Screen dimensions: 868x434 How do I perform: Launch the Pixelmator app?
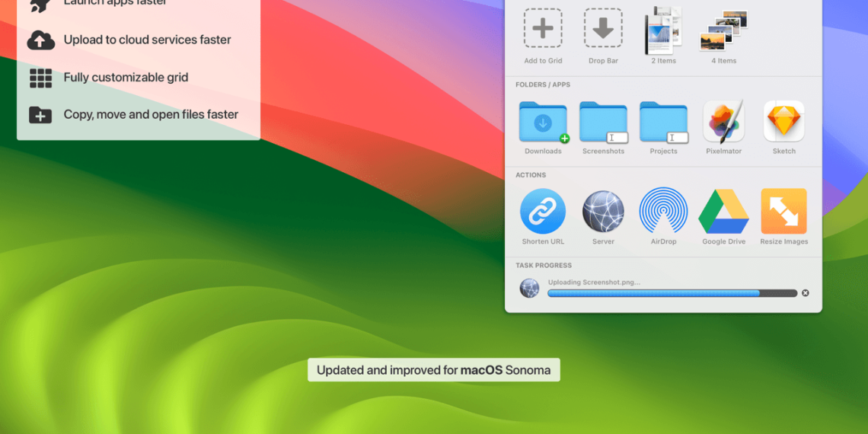click(723, 122)
